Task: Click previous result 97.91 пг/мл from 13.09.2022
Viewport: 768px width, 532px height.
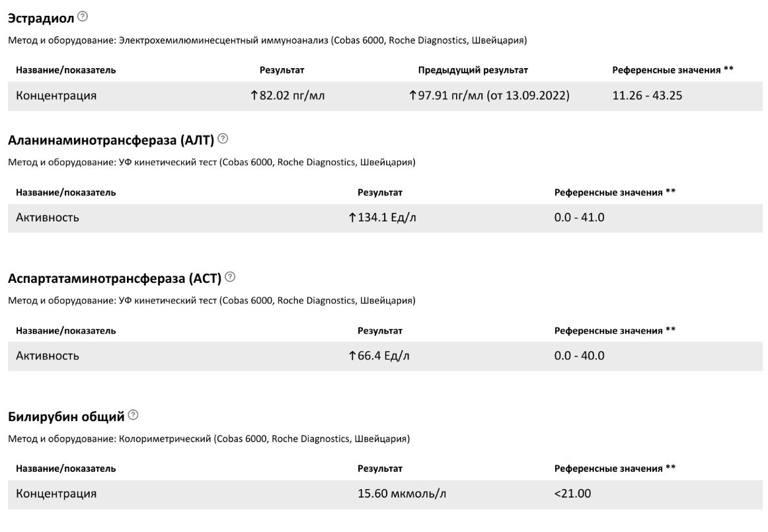Action: (x=489, y=96)
